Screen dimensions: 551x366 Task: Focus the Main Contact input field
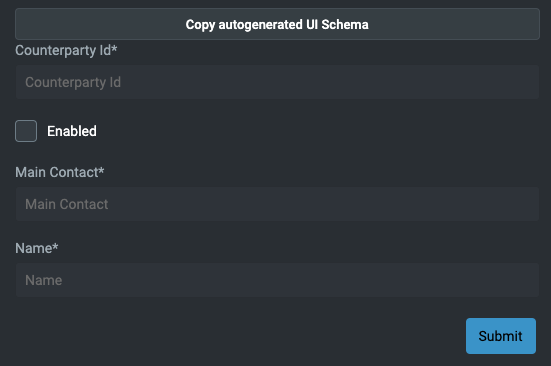point(277,204)
